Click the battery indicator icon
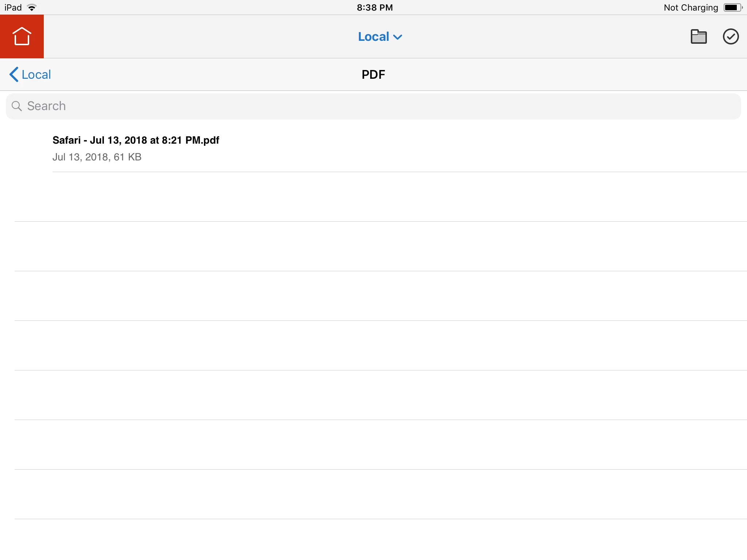 pyautogui.click(x=733, y=8)
